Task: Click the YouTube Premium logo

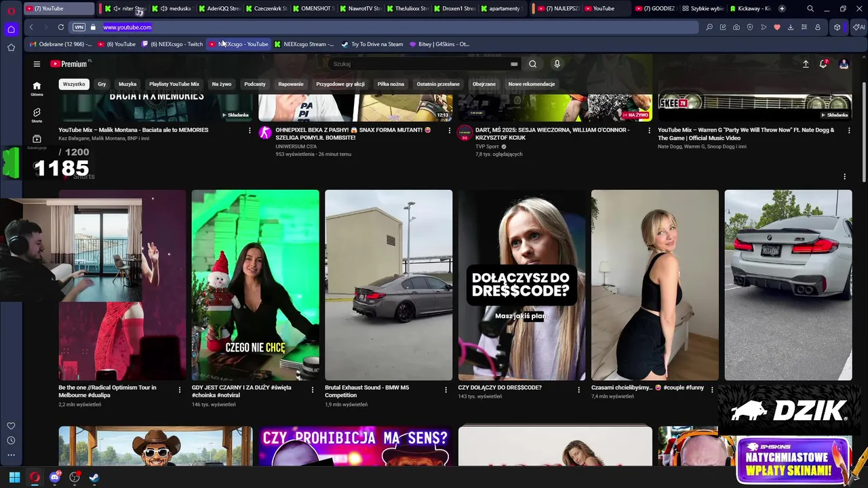Action: pos(69,64)
